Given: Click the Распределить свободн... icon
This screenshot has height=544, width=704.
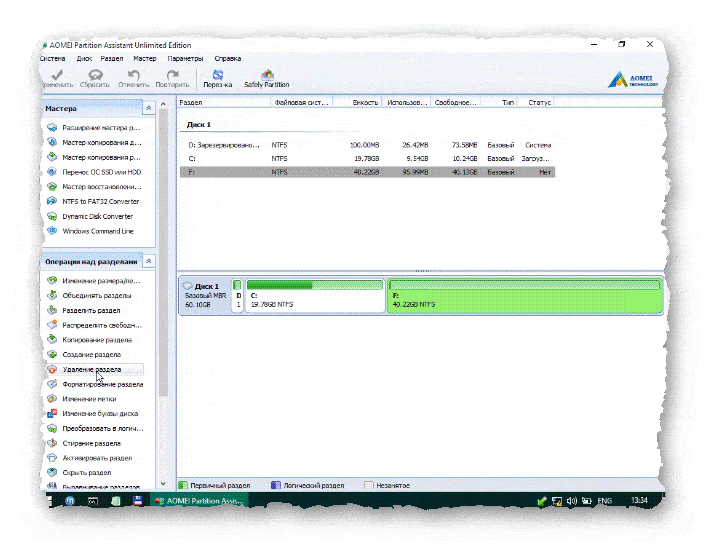Looking at the screenshot, I should (x=52, y=325).
